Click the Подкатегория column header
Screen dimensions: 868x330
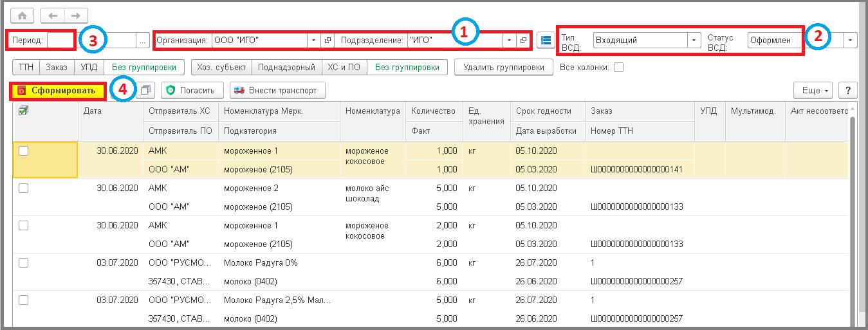coord(279,131)
